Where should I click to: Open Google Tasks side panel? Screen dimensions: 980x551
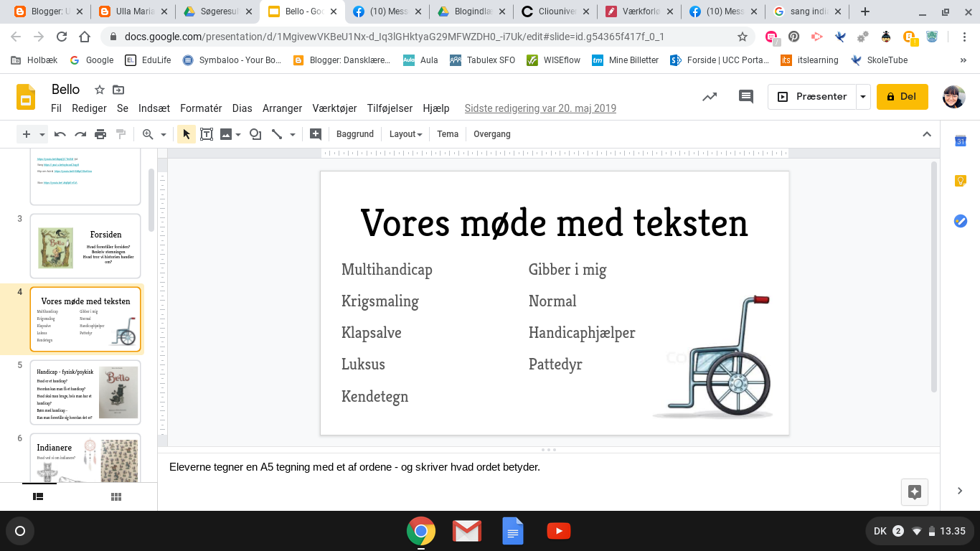(x=961, y=221)
